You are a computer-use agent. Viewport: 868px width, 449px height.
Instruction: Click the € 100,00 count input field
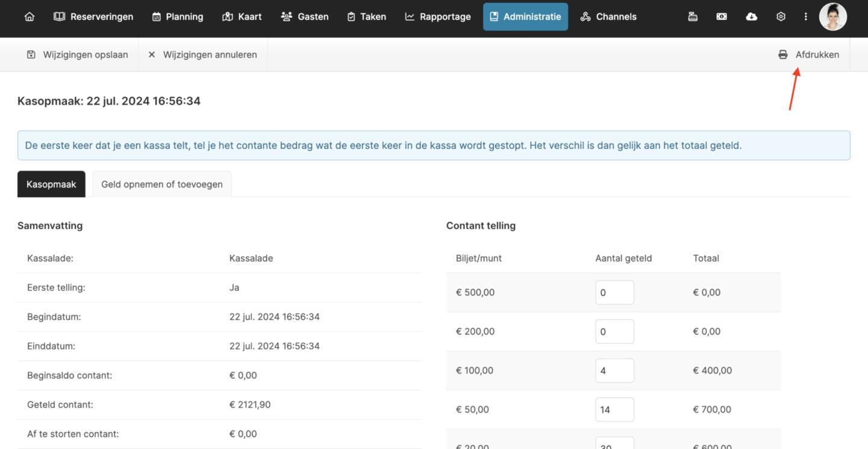[x=614, y=371]
